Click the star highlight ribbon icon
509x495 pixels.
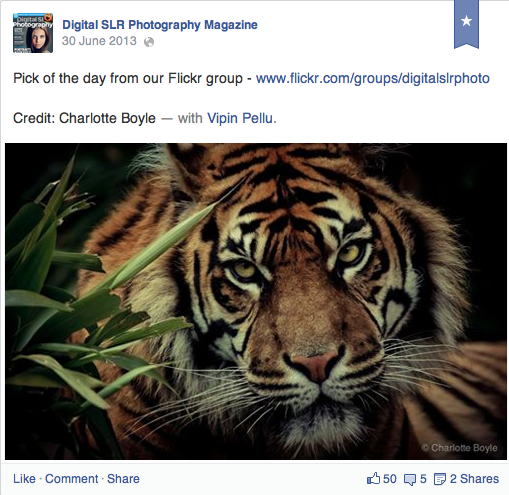(x=466, y=24)
